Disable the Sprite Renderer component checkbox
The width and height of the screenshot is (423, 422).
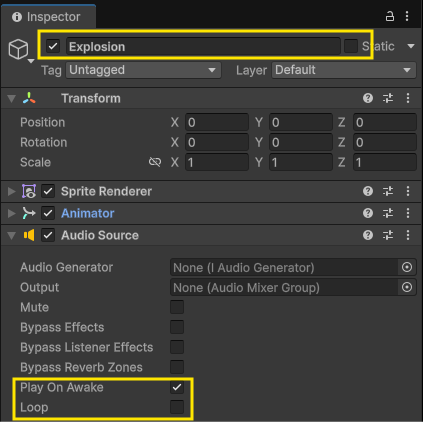[x=48, y=191]
